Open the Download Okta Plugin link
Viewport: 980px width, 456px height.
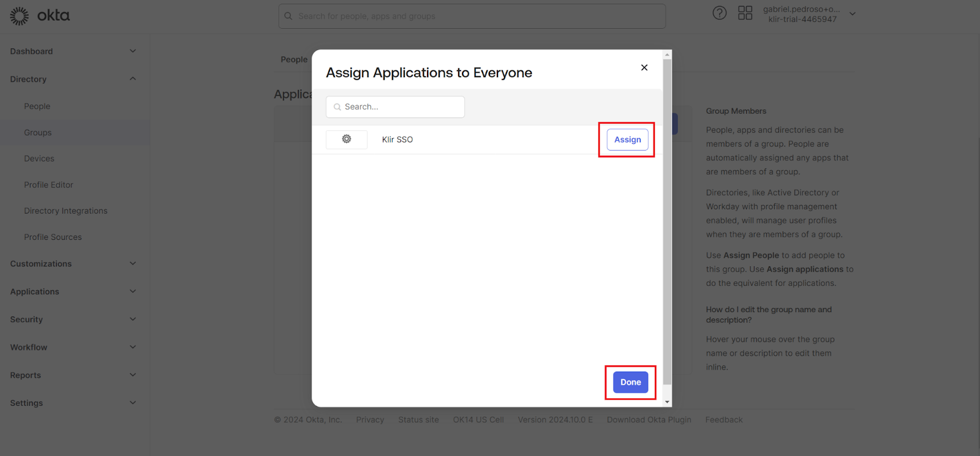[649, 420]
